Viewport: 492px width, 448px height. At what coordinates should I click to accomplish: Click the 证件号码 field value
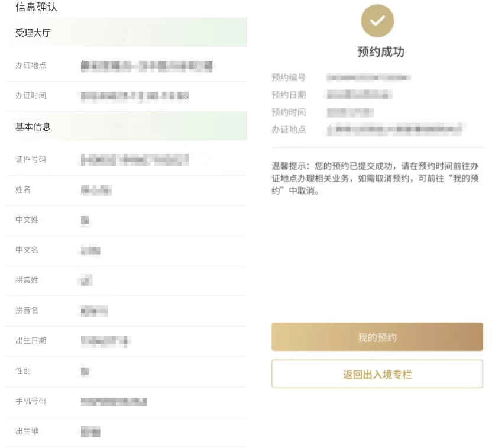click(135, 159)
